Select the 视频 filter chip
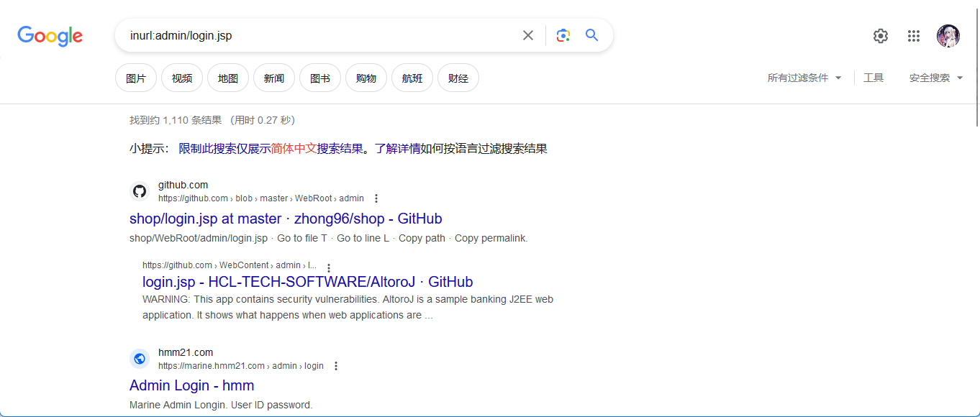 (182, 78)
